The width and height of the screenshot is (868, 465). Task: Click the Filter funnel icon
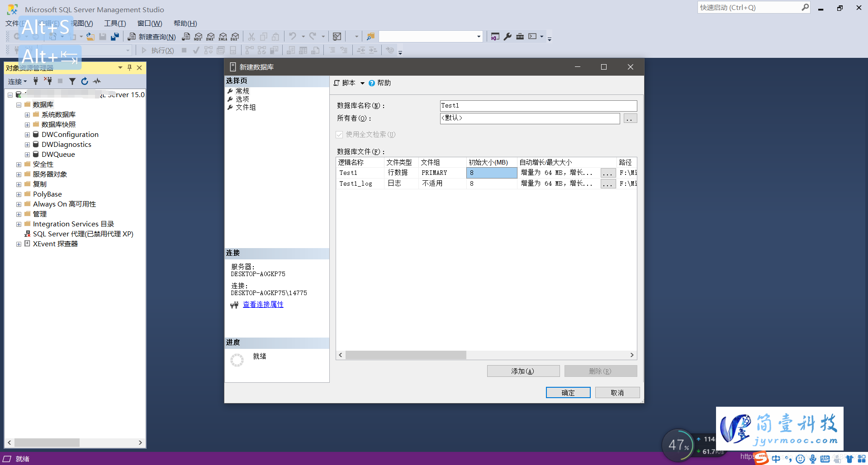click(x=72, y=81)
